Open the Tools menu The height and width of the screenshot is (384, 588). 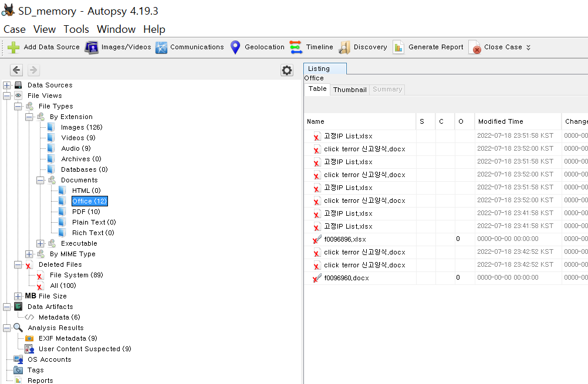(76, 29)
